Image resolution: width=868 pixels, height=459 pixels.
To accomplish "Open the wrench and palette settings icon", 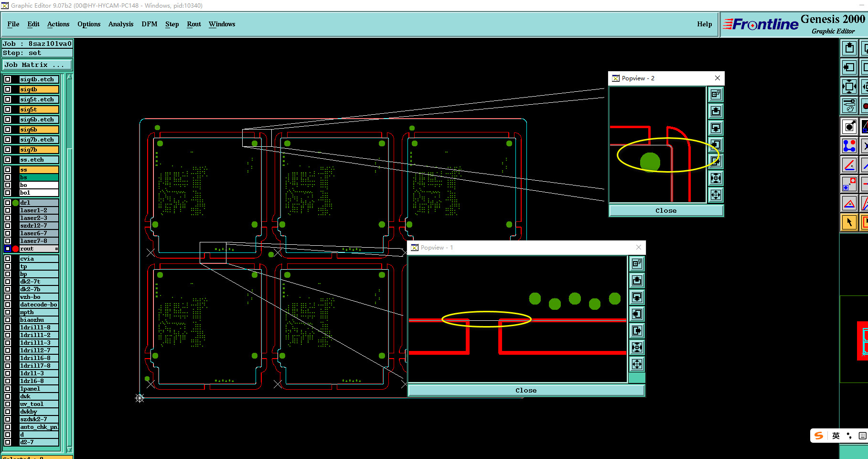I will pos(849,106).
